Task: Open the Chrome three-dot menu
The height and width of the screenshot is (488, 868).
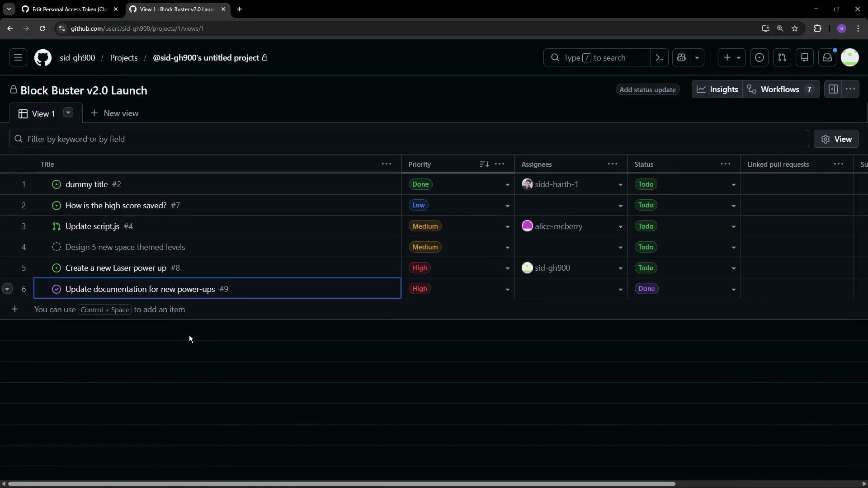Action: click(858, 28)
